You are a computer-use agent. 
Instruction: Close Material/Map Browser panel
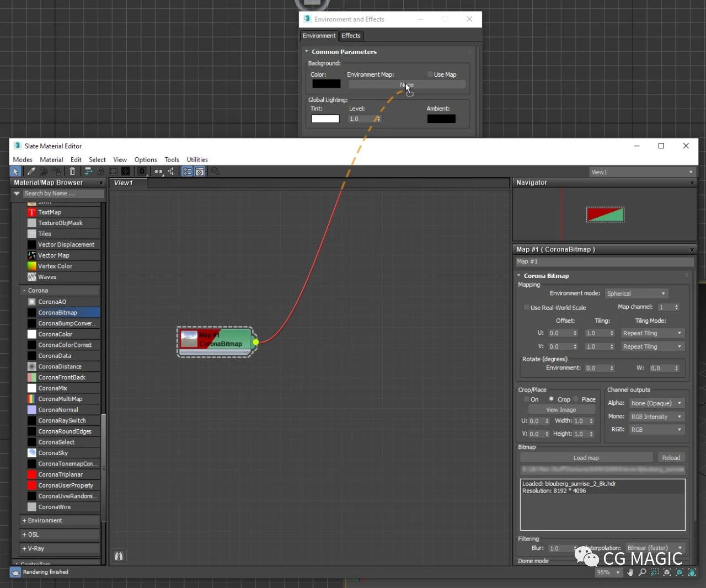point(101,183)
